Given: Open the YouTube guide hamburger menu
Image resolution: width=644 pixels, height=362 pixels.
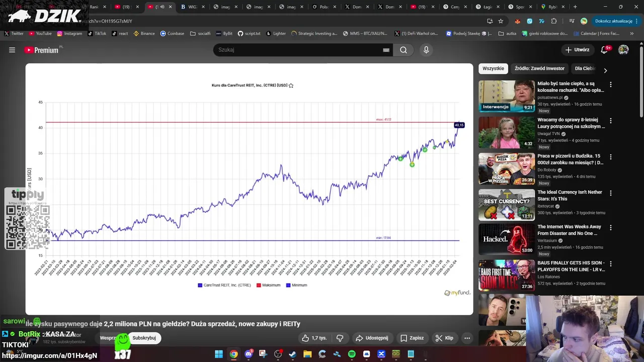Looking at the screenshot, I should coord(12,50).
